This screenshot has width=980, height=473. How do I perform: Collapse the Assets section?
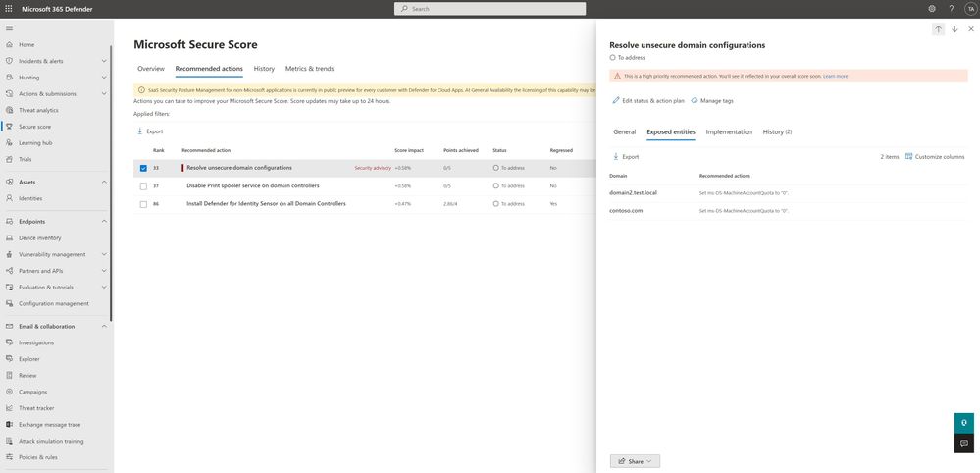click(104, 182)
